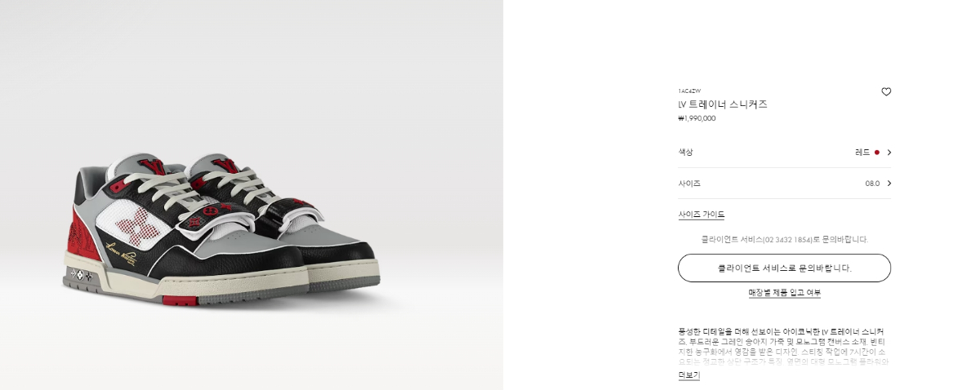Click the LV 트레이너 스니커즈 product title
Image resolution: width=980 pixels, height=390 pixels.
(x=723, y=104)
